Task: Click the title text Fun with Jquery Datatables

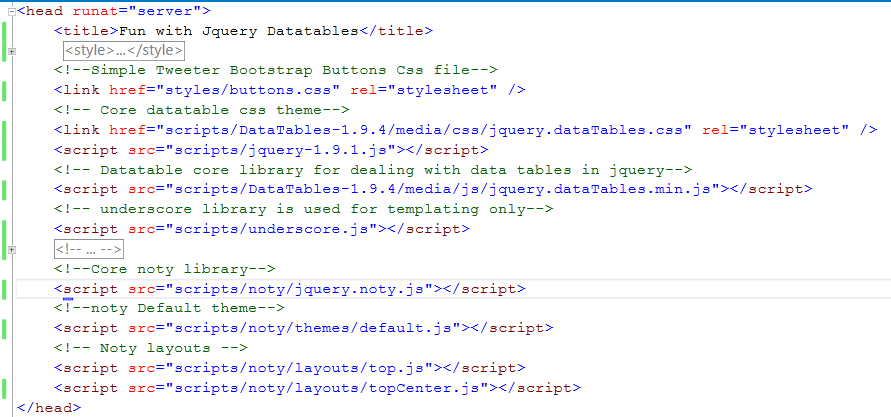Action: [239, 31]
